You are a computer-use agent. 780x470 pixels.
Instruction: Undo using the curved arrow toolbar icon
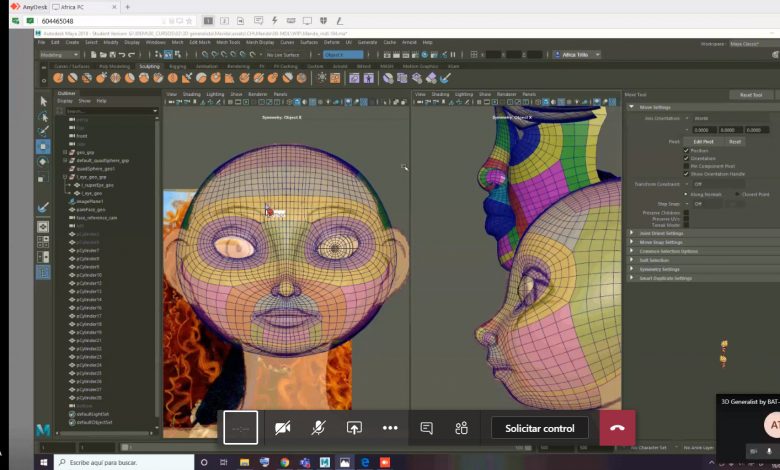click(x=122, y=55)
